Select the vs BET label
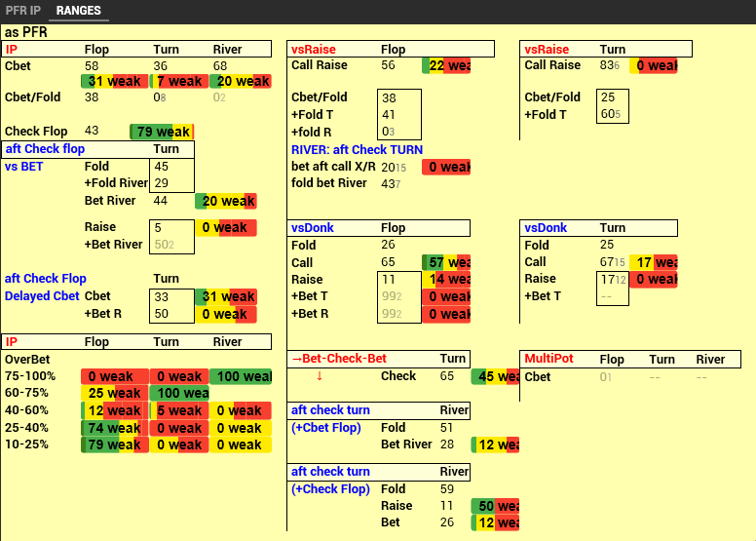The image size is (756, 541). (25, 167)
